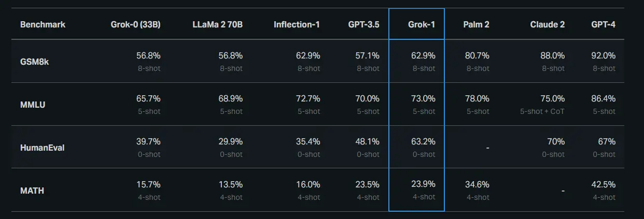This screenshot has width=644, height=219.
Task: Select the MMLU row label
Action: [32, 104]
